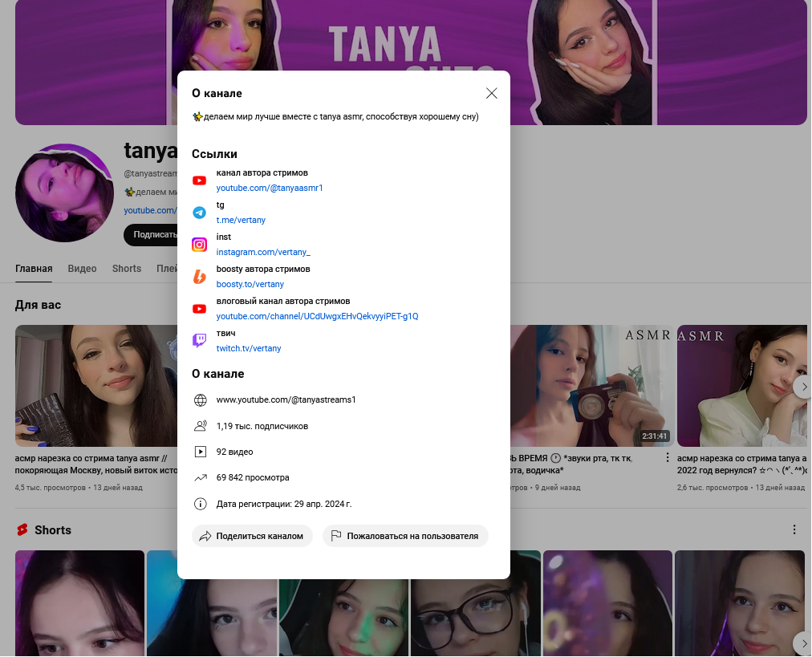Open the last Shorts thumbnail on the right
The image size is (812, 657).
point(740,603)
